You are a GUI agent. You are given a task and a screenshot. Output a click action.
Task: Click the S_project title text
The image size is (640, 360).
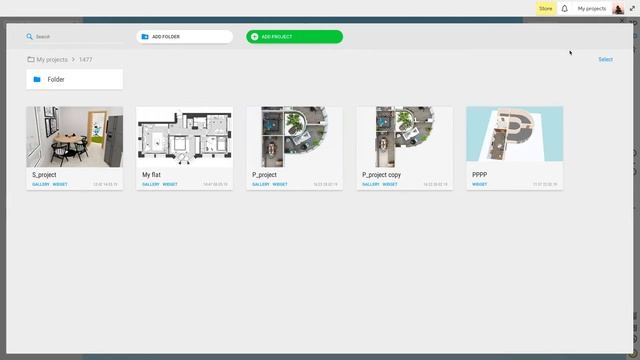point(44,175)
